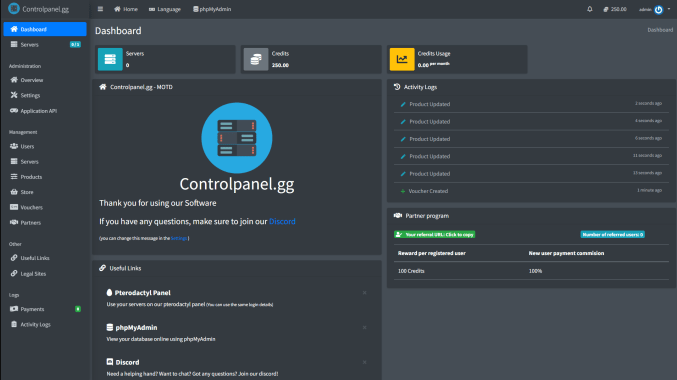Click the home icon in the MOTD panel header
677x380 pixels.
(102, 87)
